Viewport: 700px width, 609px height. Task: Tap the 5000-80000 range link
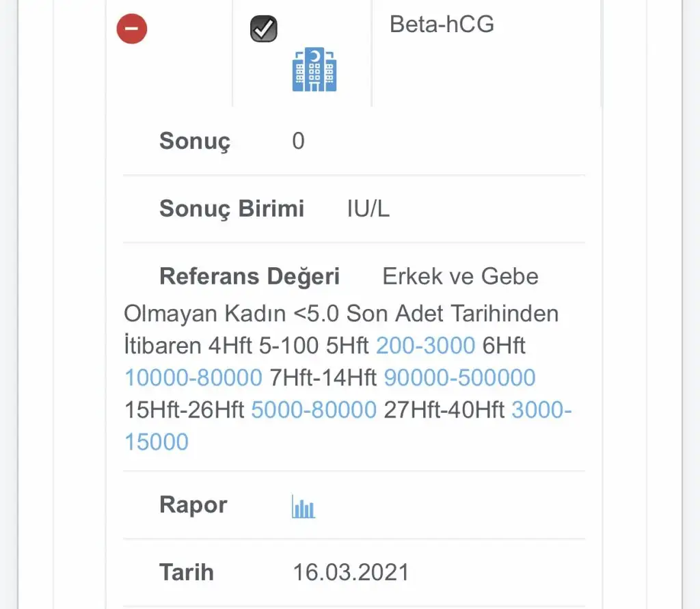coord(314,409)
